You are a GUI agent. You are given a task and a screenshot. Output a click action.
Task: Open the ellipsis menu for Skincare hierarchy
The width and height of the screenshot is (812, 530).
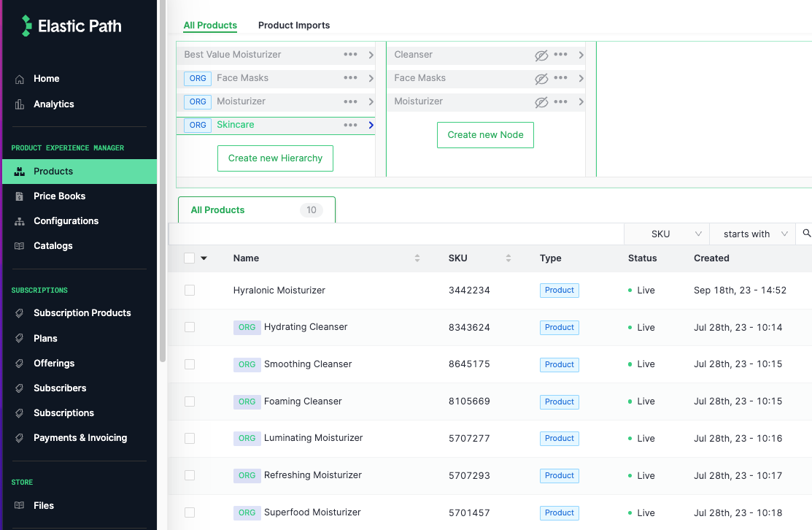(350, 125)
